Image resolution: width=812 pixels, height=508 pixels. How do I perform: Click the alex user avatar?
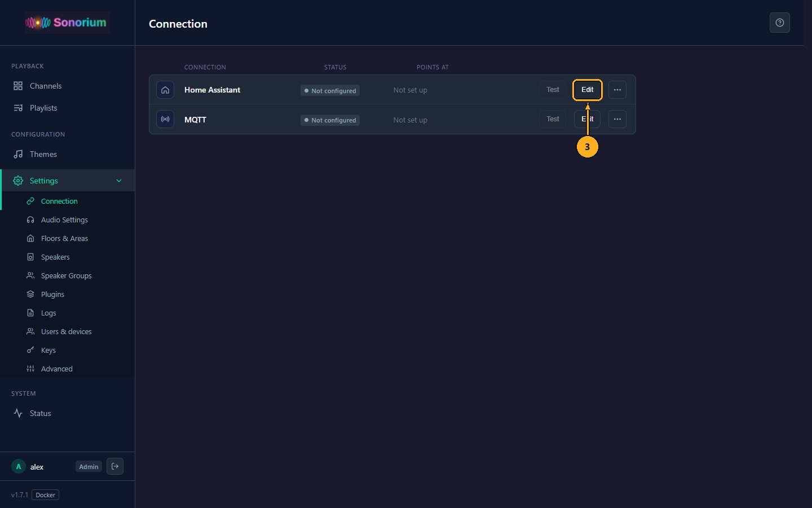pos(19,467)
